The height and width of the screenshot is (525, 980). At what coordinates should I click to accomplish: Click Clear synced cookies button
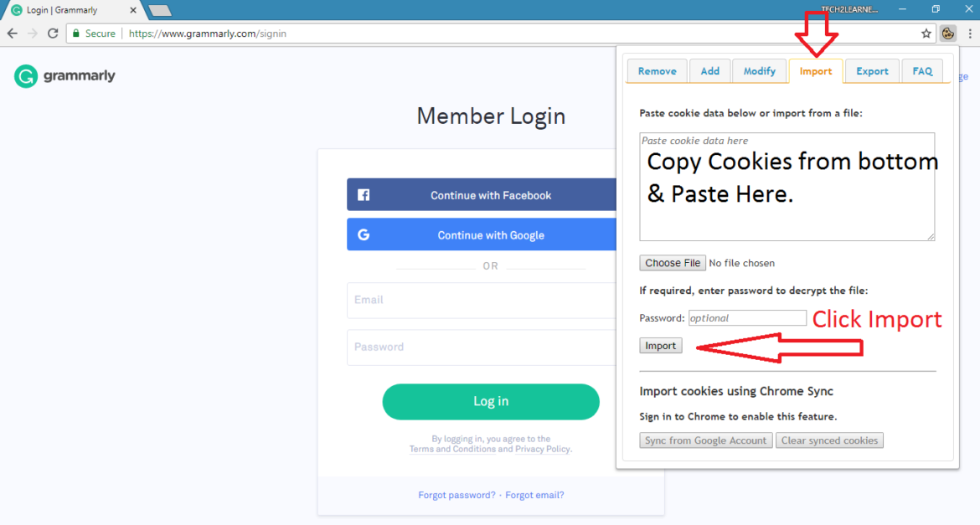pyautogui.click(x=829, y=440)
